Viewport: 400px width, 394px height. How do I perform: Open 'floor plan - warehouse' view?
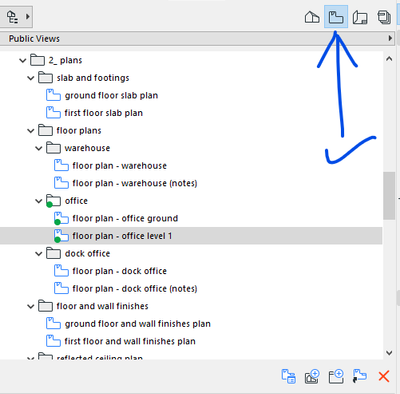click(119, 166)
